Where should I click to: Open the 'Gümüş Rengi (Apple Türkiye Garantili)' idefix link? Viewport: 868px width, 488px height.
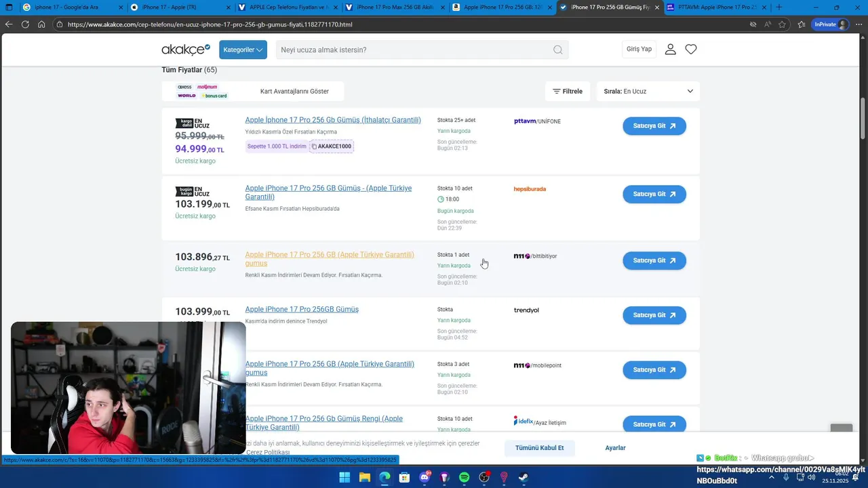323,423
